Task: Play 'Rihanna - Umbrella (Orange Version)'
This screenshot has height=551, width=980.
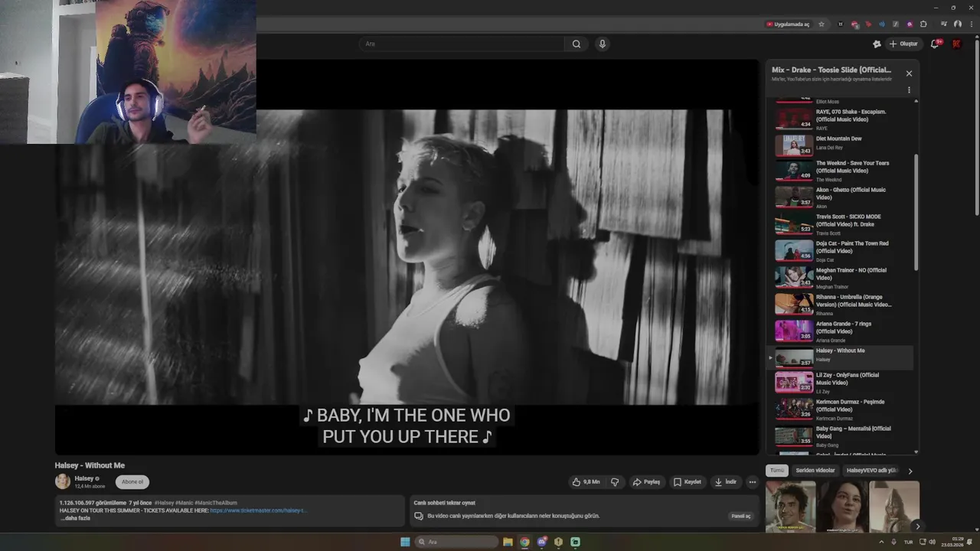Action: (843, 305)
